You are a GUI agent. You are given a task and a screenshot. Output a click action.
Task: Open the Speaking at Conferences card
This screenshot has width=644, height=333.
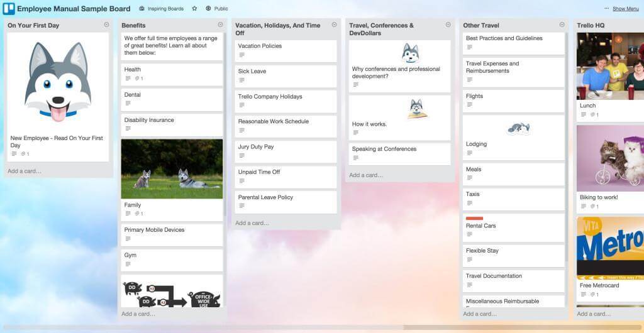[x=399, y=154]
